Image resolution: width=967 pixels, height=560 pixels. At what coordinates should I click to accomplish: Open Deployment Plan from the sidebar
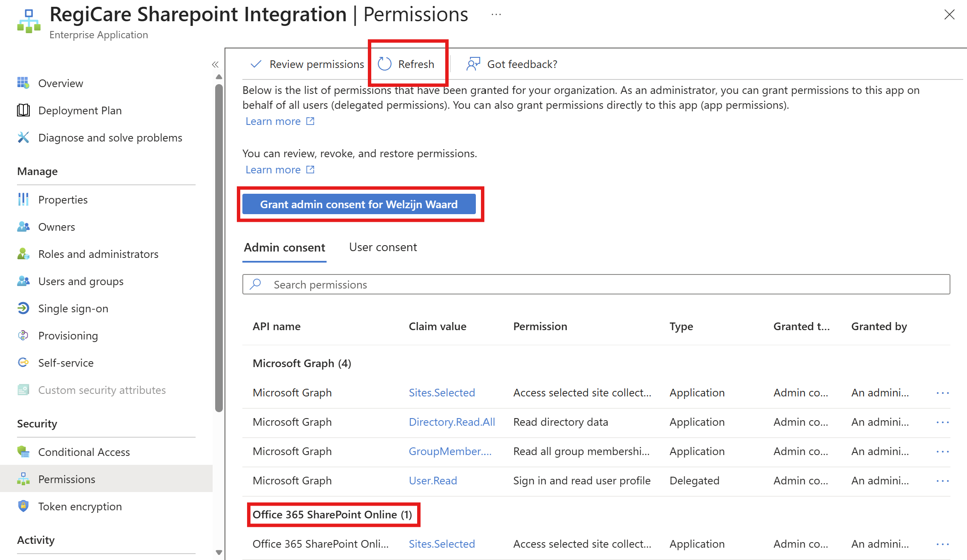[x=80, y=110]
